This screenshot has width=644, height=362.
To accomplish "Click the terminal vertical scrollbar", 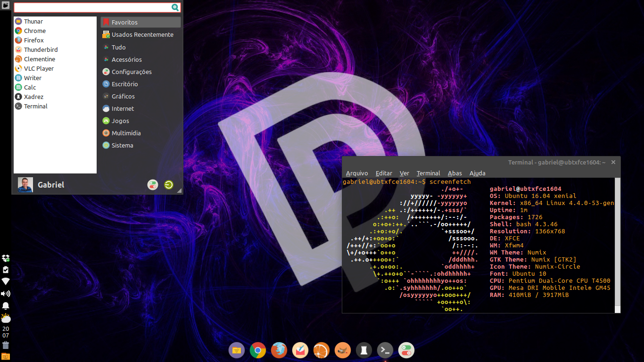I will pos(618,245).
